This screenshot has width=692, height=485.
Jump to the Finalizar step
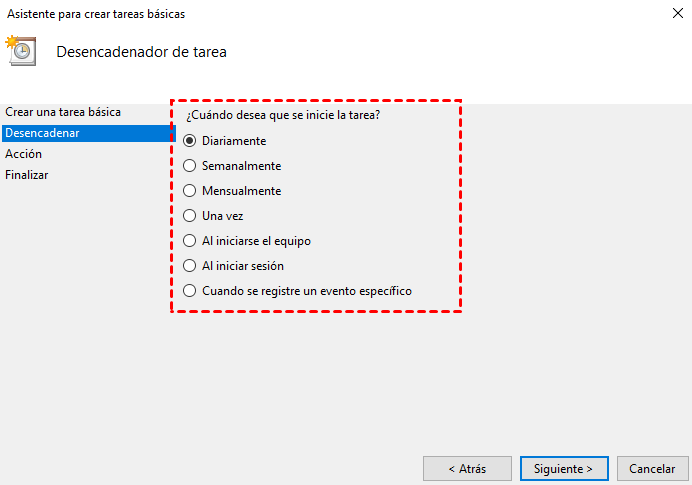[x=27, y=175]
